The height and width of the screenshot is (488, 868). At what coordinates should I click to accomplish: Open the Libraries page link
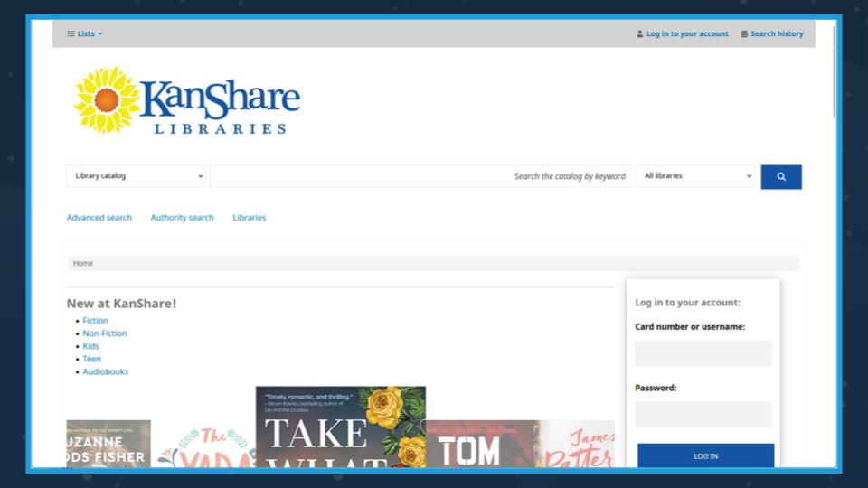point(250,218)
